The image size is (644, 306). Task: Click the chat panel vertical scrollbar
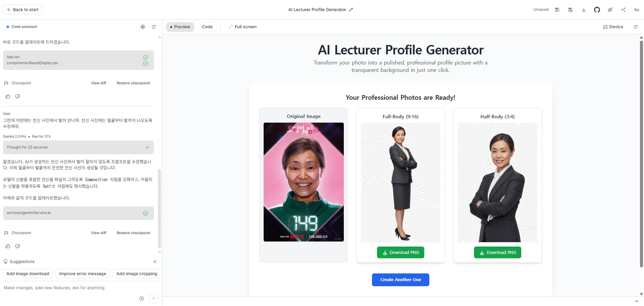point(159,208)
